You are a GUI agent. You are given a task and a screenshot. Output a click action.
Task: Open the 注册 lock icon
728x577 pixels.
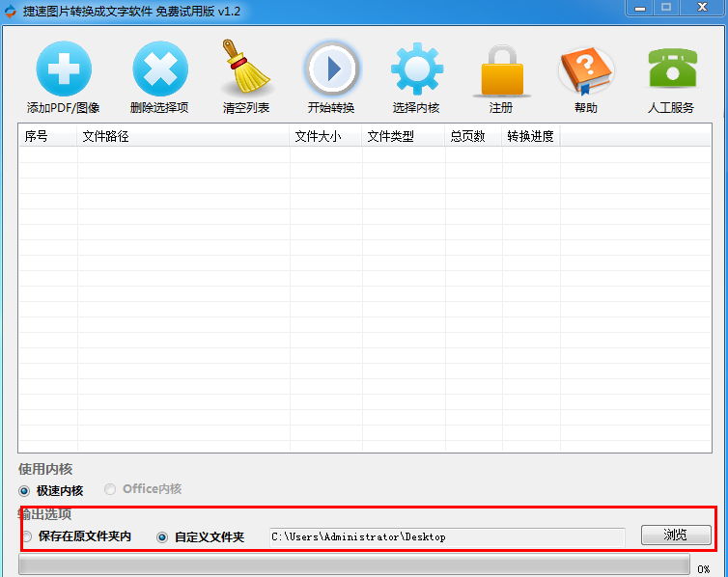[502, 70]
